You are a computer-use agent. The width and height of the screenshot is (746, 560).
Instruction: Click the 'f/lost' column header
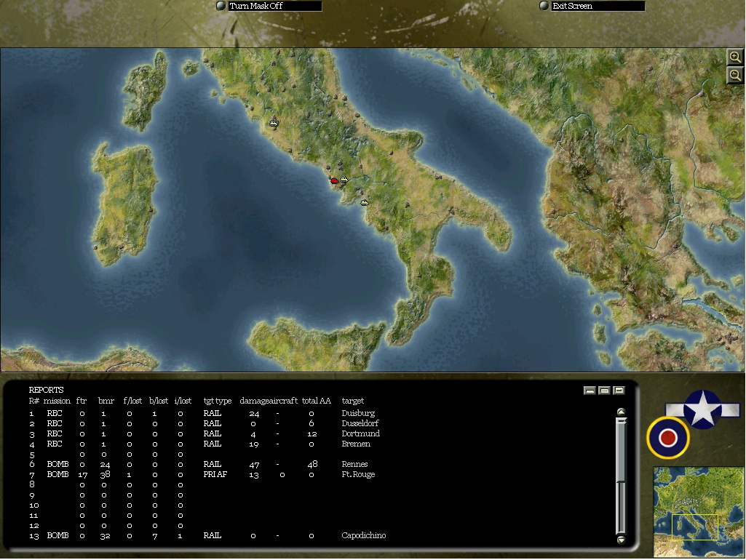pos(132,401)
